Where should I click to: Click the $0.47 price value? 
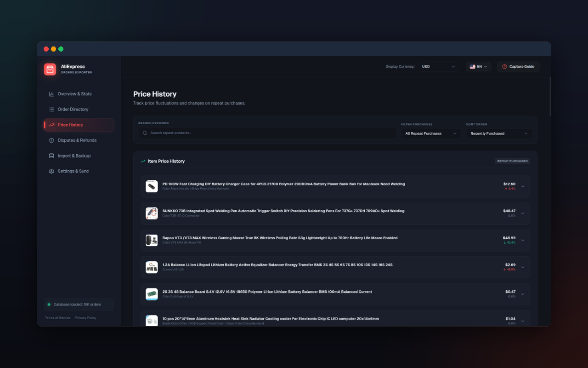pyautogui.click(x=510, y=292)
